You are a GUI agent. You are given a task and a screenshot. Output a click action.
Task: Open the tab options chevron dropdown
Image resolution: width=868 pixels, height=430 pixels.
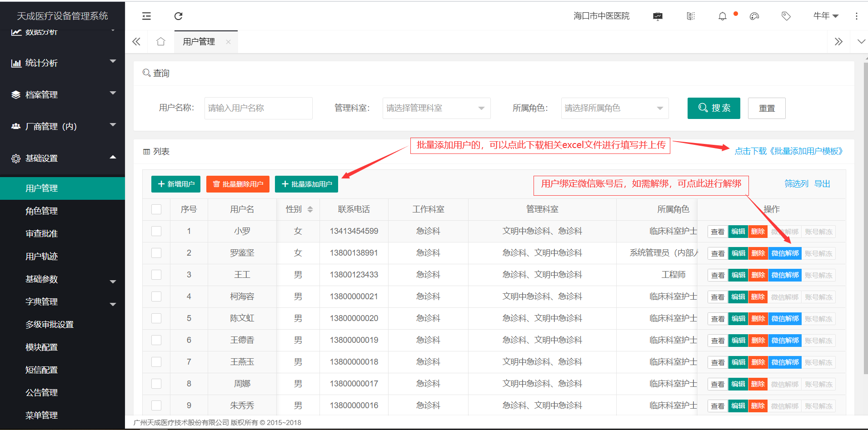(x=861, y=42)
